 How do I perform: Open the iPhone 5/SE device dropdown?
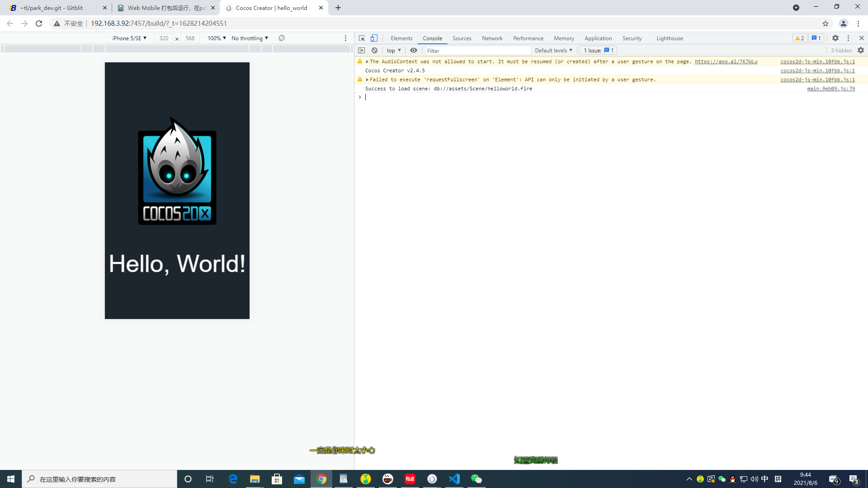click(129, 38)
